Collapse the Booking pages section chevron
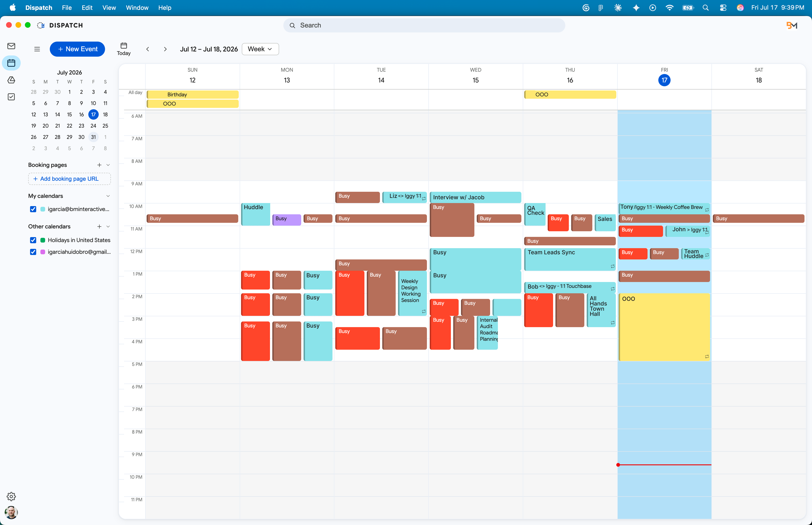This screenshot has height=525, width=812. point(108,165)
